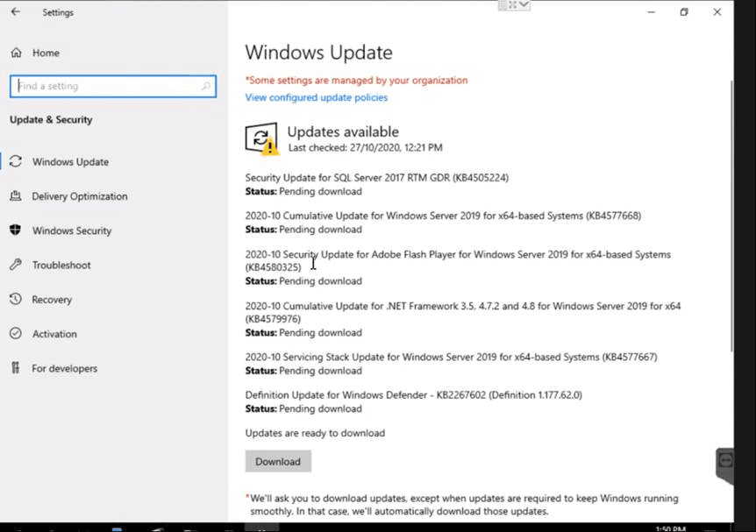Screen dimensions: 756x532
Task: Click the Updates are ready to download text
Action: coord(315,433)
